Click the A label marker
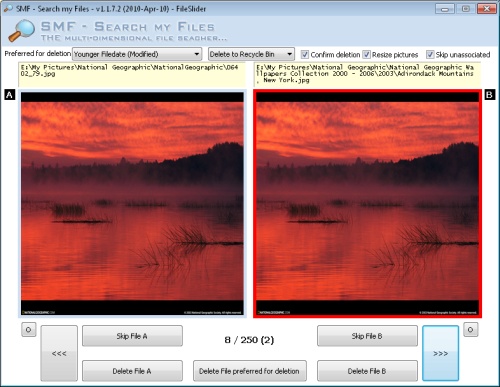This screenshot has height=387, width=500. click(10, 95)
